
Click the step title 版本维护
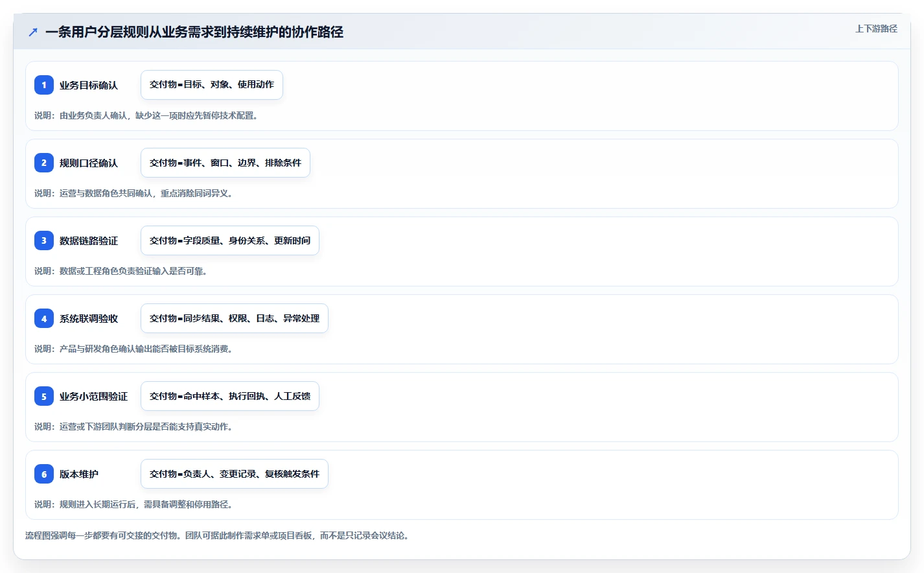pos(79,474)
